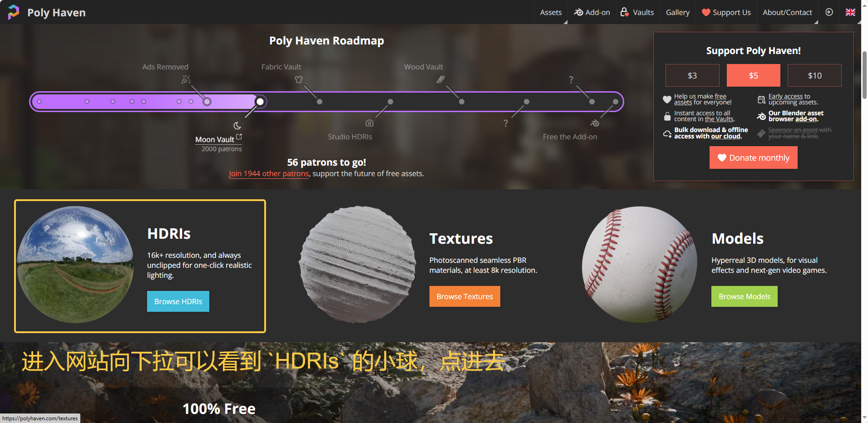868x423 pixels.
Task: Open the Blender add-on link
Action: click(806, 119)
